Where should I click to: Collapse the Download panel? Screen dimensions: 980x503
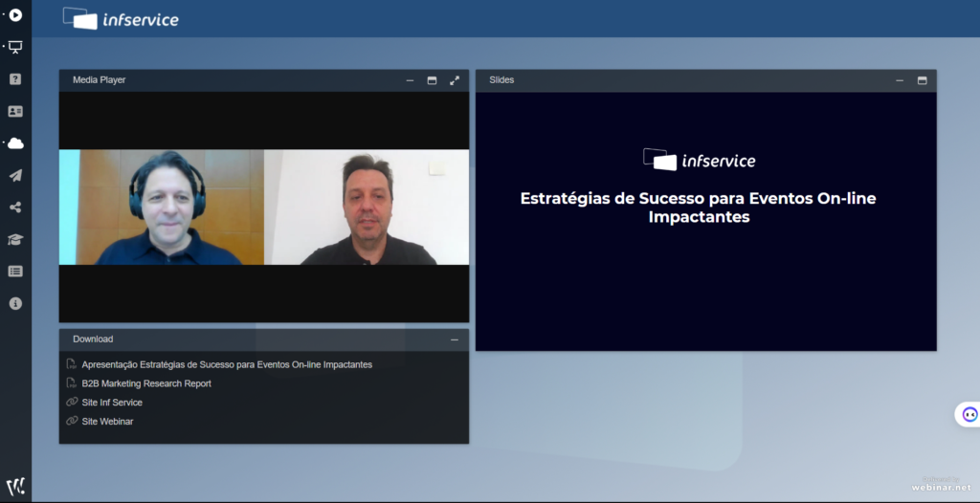[x=455, y=339]
